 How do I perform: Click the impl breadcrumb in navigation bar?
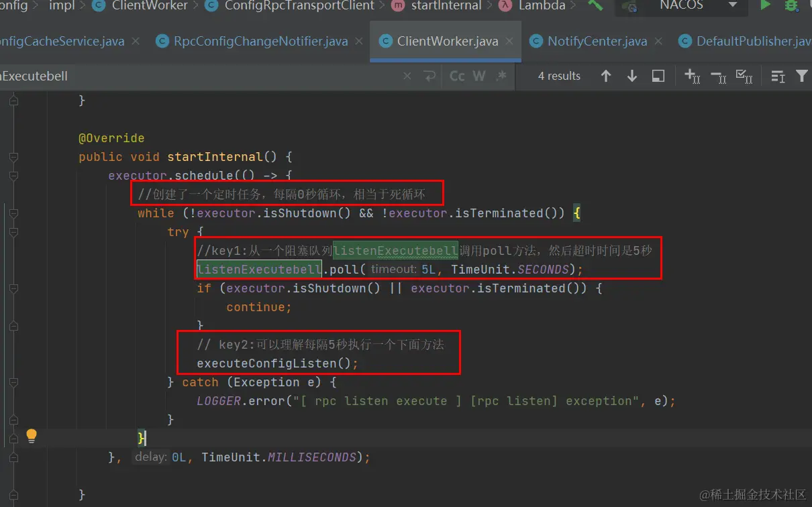pyautogui.click(x=62, y=5)
